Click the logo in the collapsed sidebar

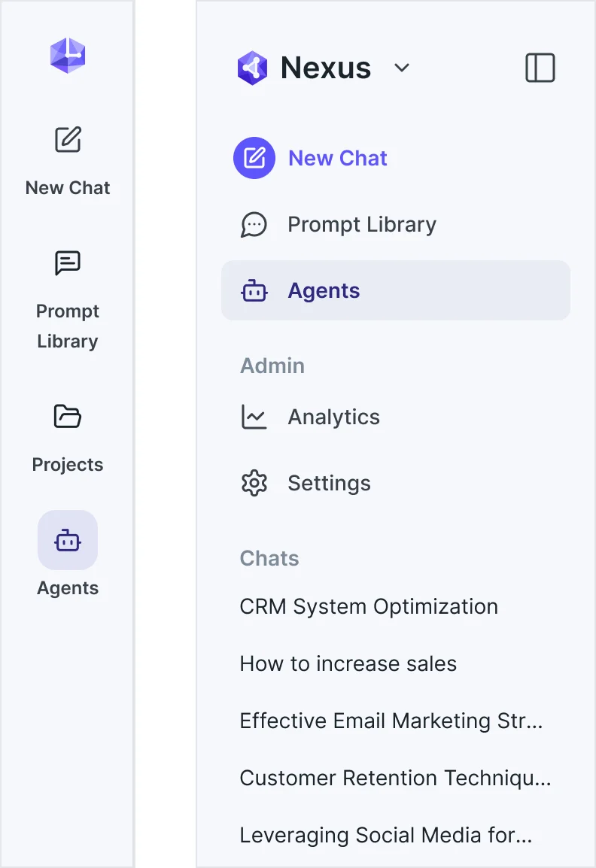click(x=68, y=56)
